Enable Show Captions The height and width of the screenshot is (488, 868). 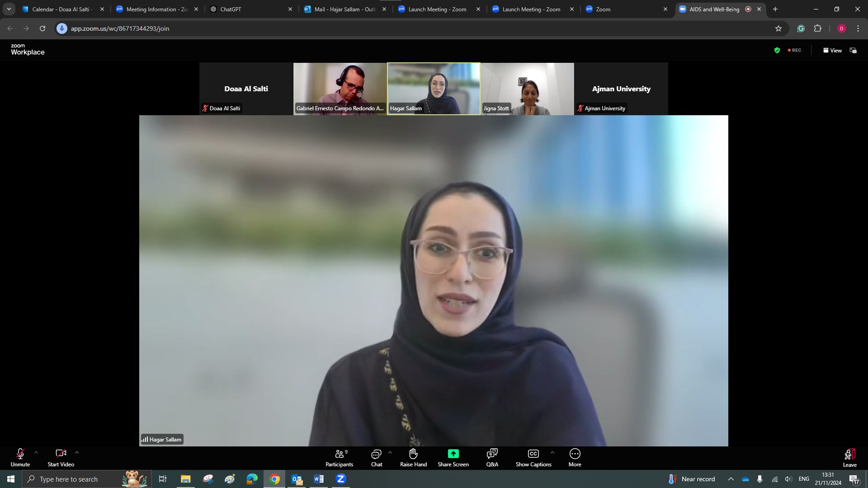tap(533, 457)
